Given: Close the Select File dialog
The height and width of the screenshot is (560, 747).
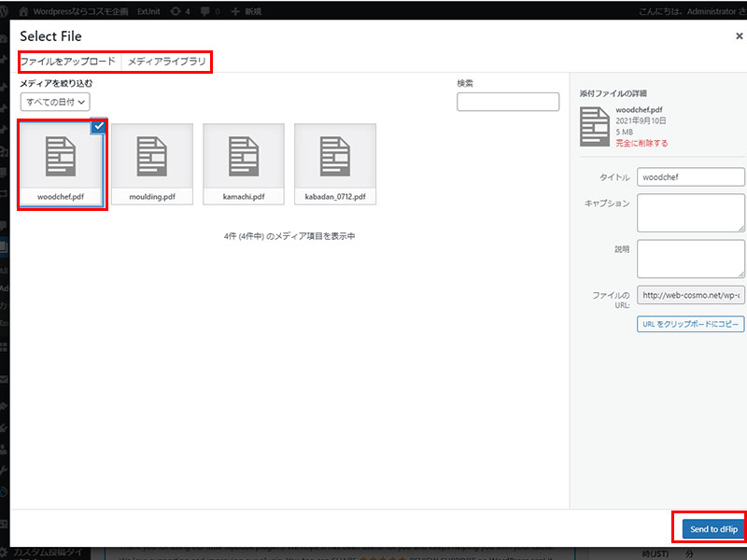Looking at the screenshot, I should point(739,35).
